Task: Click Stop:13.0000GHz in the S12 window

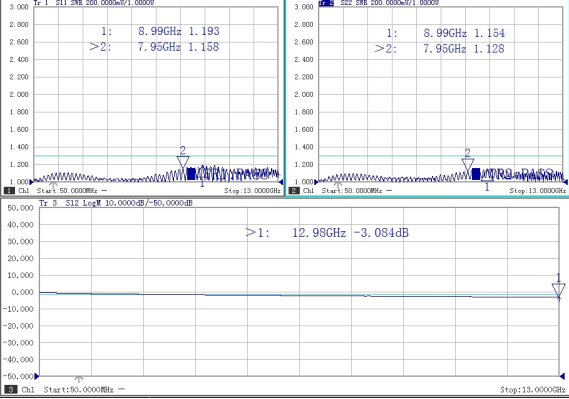Action: coord(533,390)
